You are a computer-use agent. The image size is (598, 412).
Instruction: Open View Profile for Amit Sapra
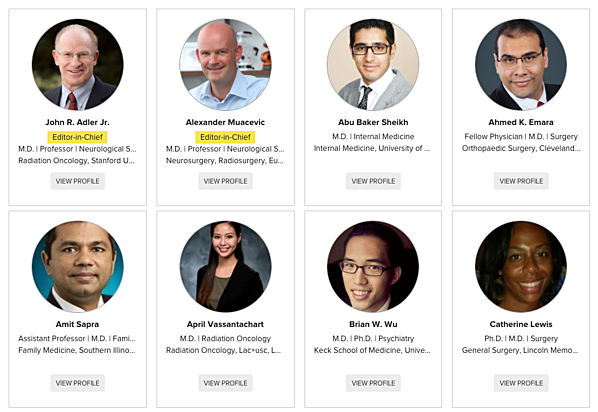pos(77,383)
